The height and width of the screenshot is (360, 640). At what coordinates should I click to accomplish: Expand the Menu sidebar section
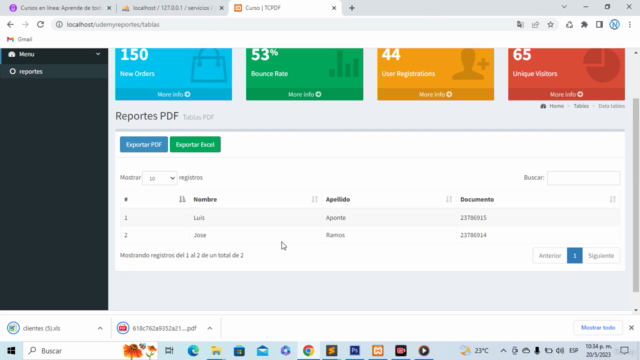click(x=54, y=54)
